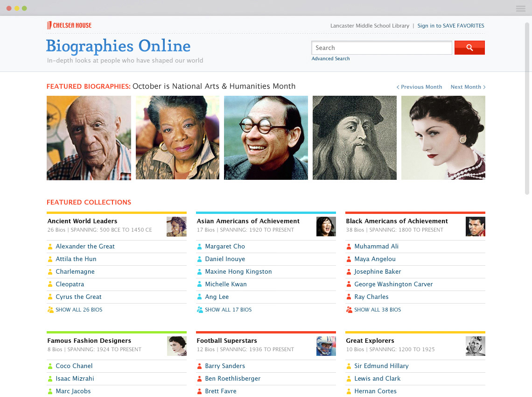
Task: Open the Coco Chanel featured portrait
Action: 443,138
